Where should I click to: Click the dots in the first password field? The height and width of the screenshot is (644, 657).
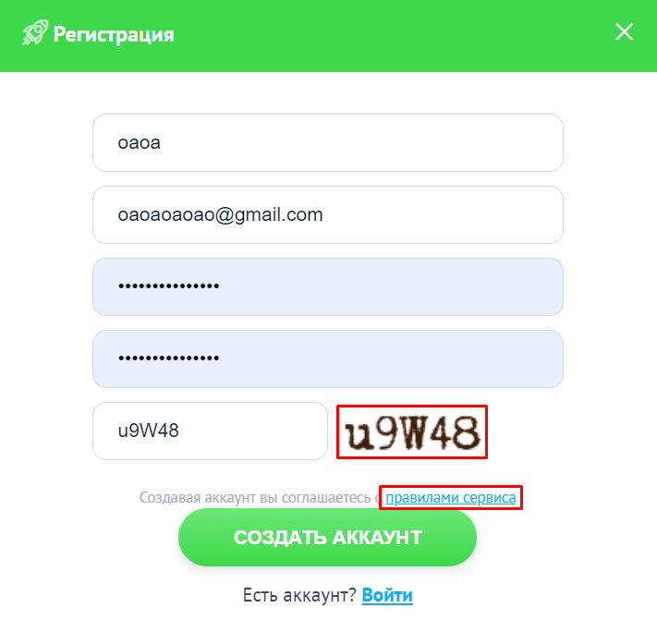tap(168, 286)
